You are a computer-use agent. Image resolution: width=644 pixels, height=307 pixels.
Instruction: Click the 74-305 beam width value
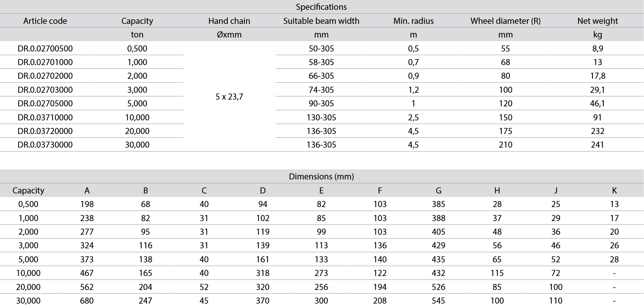point(321,90)
